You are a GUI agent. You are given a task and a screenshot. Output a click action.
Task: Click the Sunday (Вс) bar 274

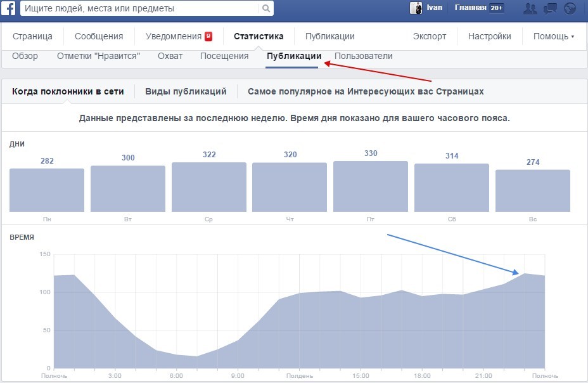[x=532, y=191]
